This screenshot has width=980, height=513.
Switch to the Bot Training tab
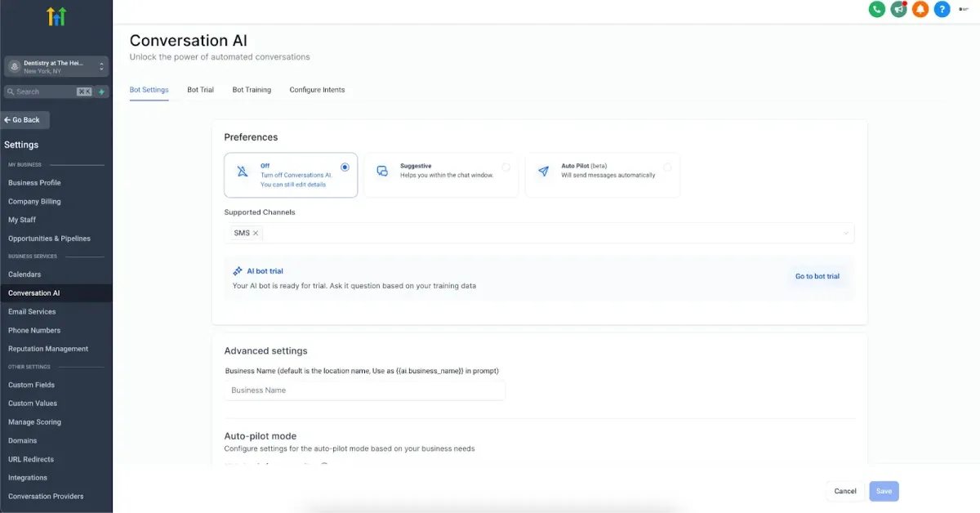(x=252, y=90)
